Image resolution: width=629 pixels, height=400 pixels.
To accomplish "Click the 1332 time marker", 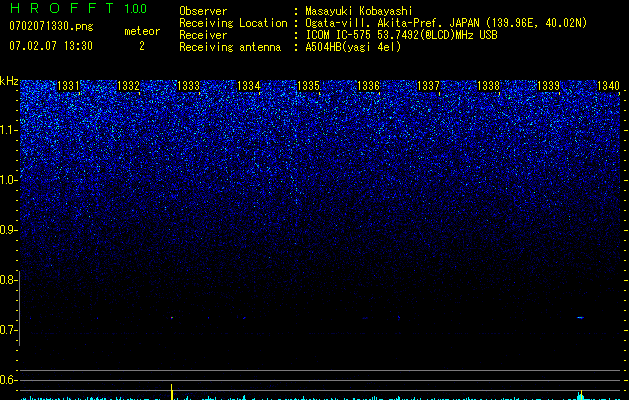I will (x=128, y=86).
